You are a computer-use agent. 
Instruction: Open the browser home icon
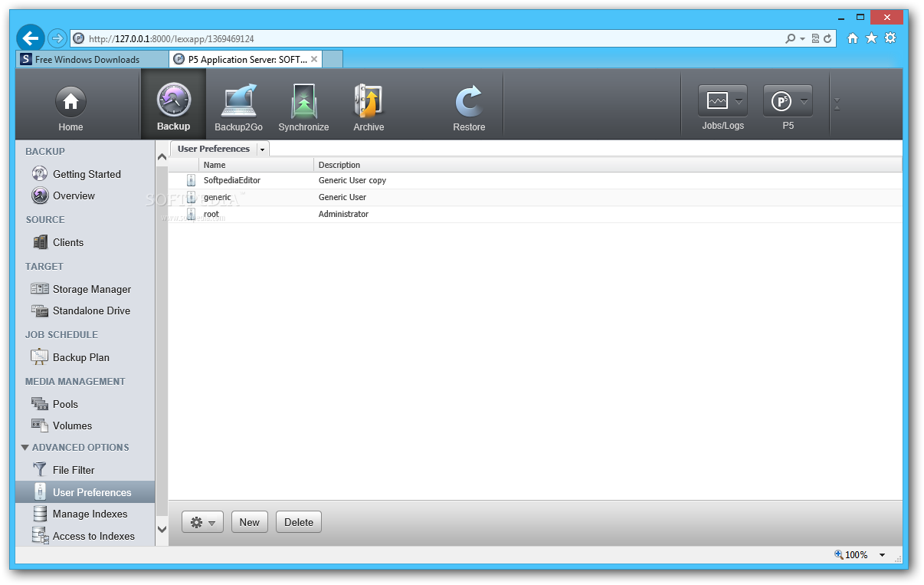pos(852,38)
